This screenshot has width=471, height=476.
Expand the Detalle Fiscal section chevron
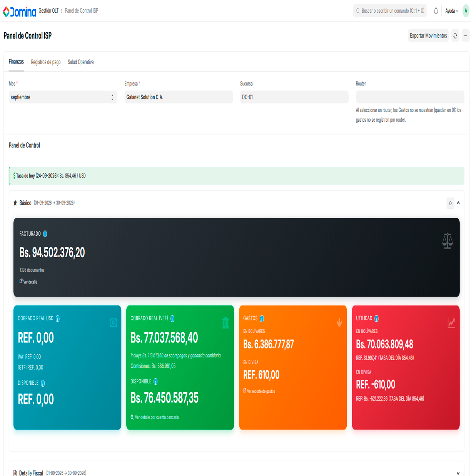458,473
